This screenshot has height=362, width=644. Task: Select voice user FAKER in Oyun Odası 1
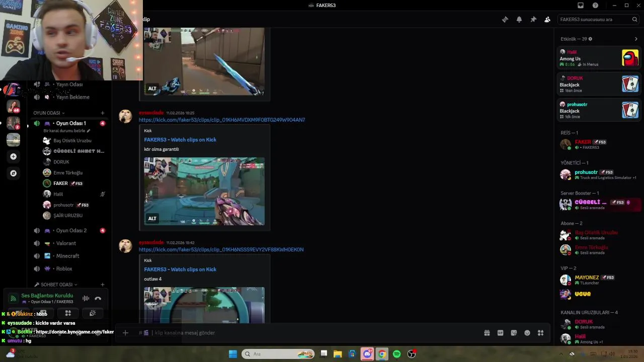(74, 183)
